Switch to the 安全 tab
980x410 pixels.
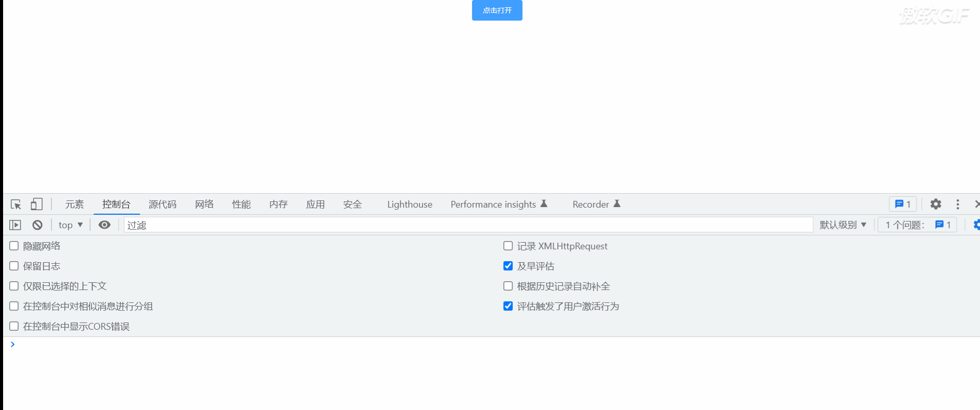click(x=353, y=204)
